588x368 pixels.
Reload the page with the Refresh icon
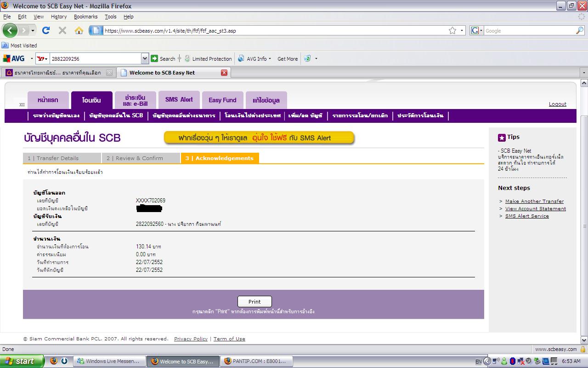[x=45, y=30]
